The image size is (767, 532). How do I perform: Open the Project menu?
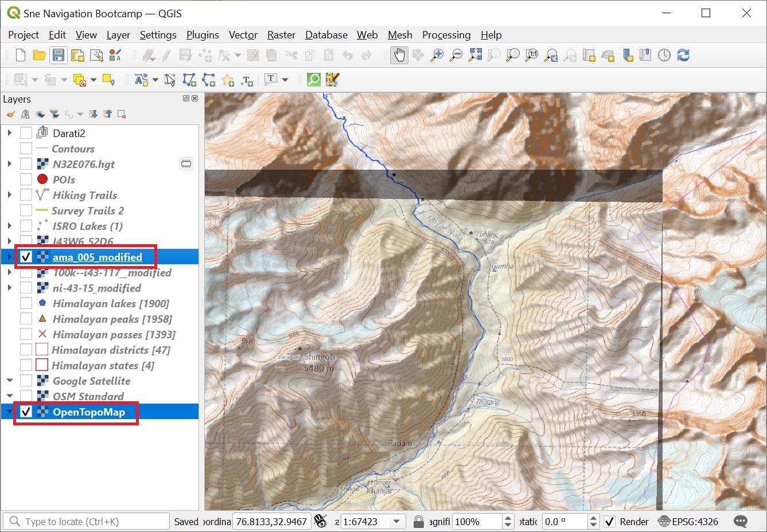24,35
